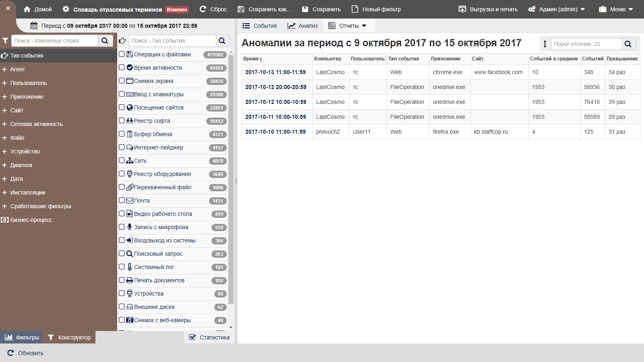Click the Печать документов printer icon

(x=130, y=280)
